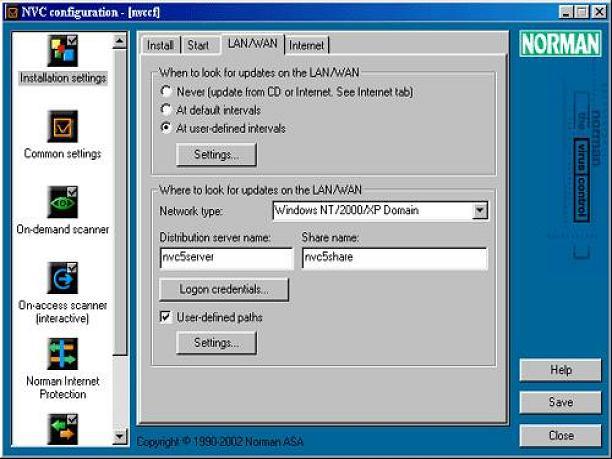Viewport: 612px width, 459px height.
Task: Open Common settings icon
Action: [x=62, y=126]
